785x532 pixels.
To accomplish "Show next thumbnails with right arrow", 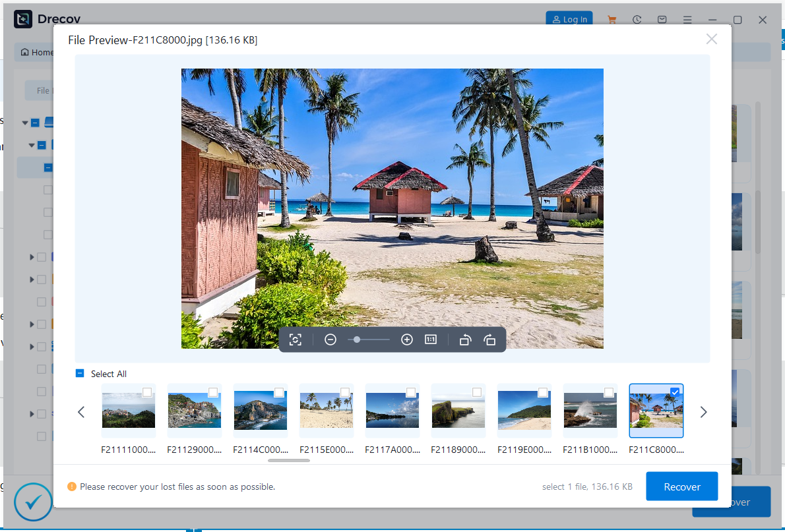I will (x=703, y=411).
